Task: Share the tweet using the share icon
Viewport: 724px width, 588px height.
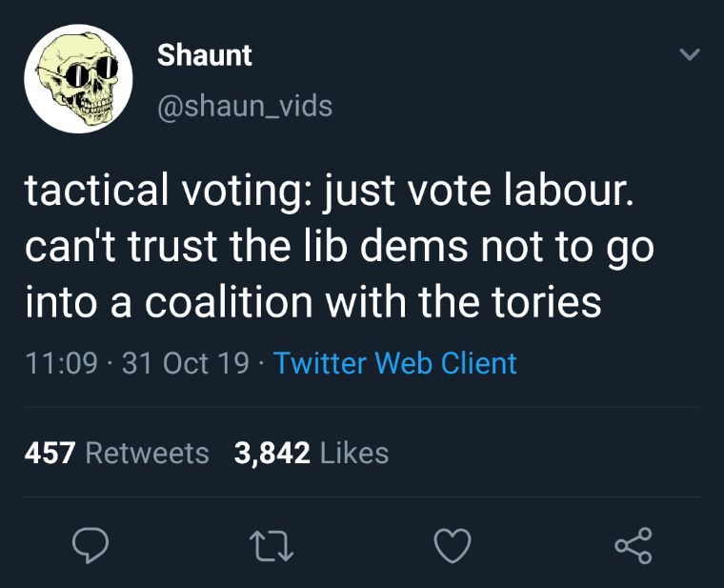Action: 634,547
